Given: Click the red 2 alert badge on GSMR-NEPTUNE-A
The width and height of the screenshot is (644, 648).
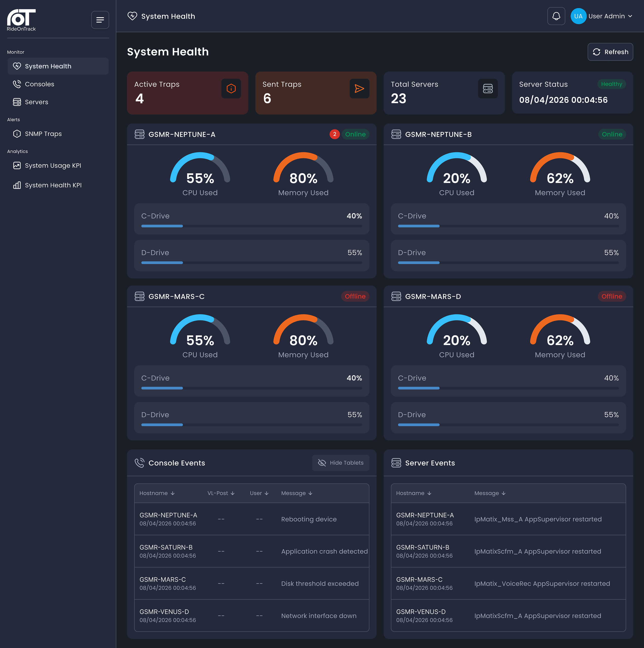Looking at the screenshot, I should click(x=334, y=134).
